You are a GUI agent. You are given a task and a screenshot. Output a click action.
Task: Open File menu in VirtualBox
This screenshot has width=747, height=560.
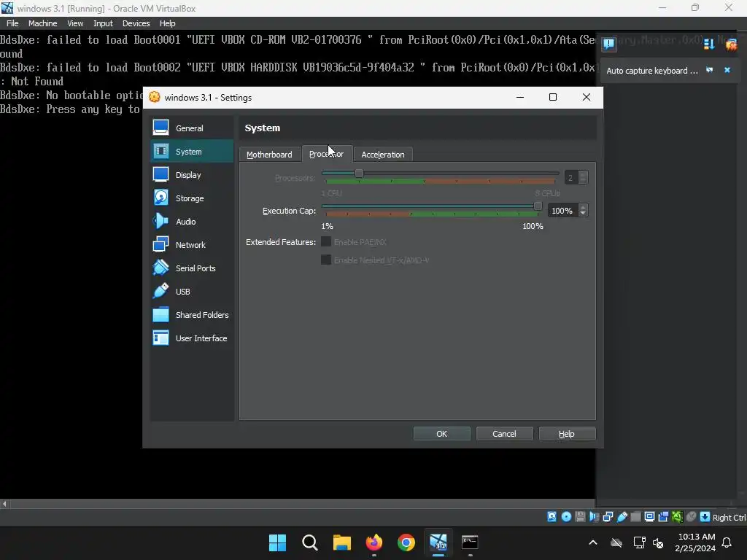click(x=12, y=23)
